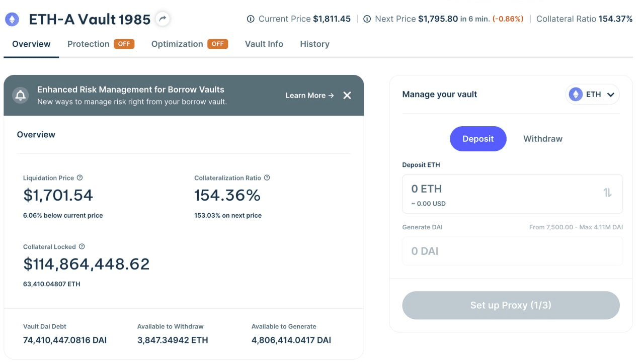The height and width of the screenshot is (364, 644).
Task: Open the Vault Info tab
Action: pyautogui.click(x=264, y=44)
